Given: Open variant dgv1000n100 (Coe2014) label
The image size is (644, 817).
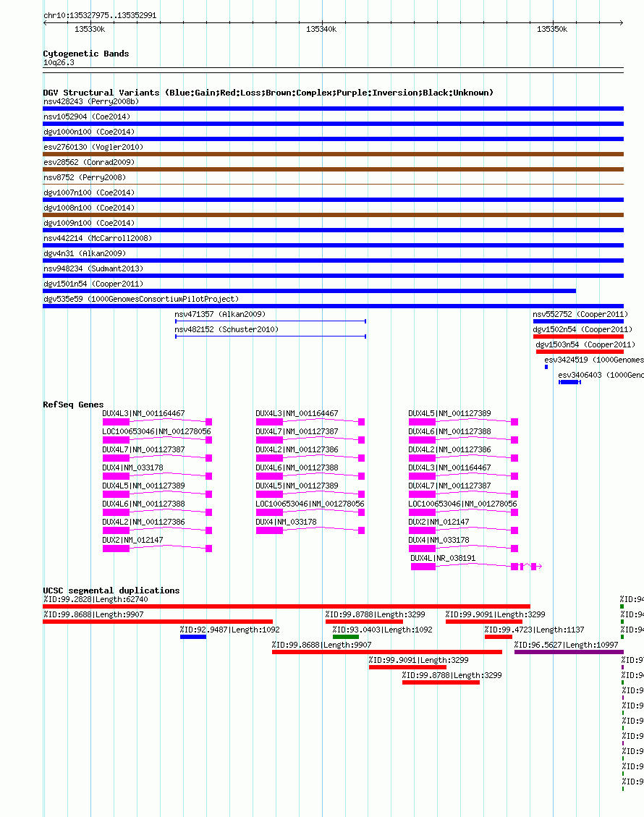Looking at the screenshot, I should tap(89, 132).
